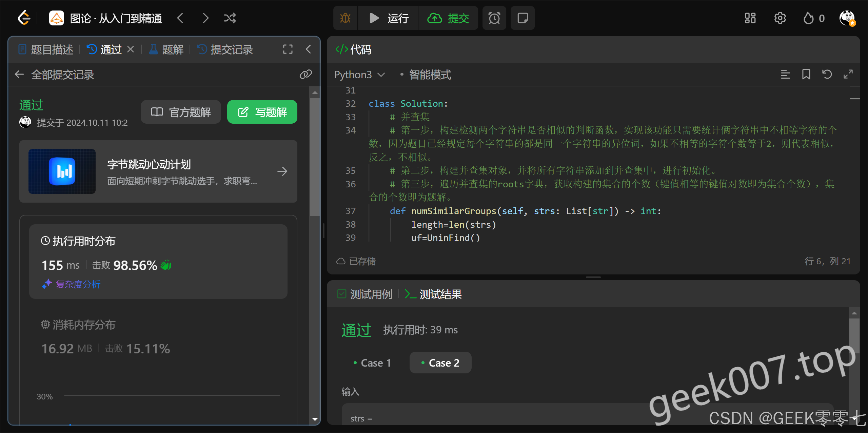This screenshot has height=433, width=868.
Task: Open the Python3 language dropdown
Action: (359, 75)
